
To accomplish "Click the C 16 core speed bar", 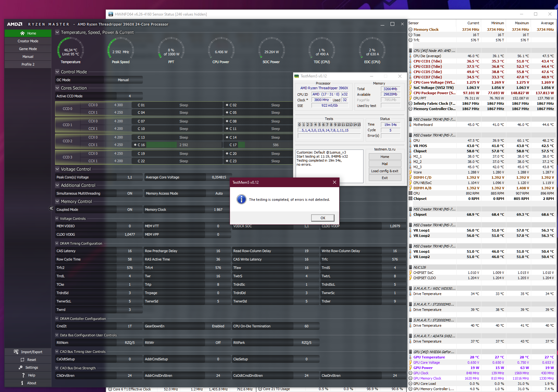I will pos(184,145).
